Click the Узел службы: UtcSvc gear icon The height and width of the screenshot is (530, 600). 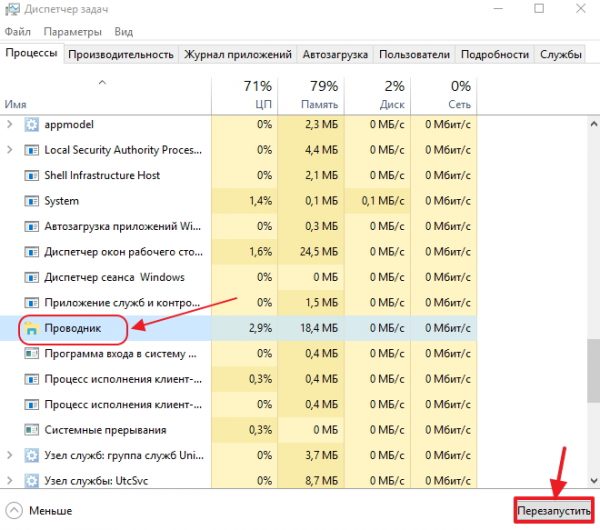pos(31,481)
